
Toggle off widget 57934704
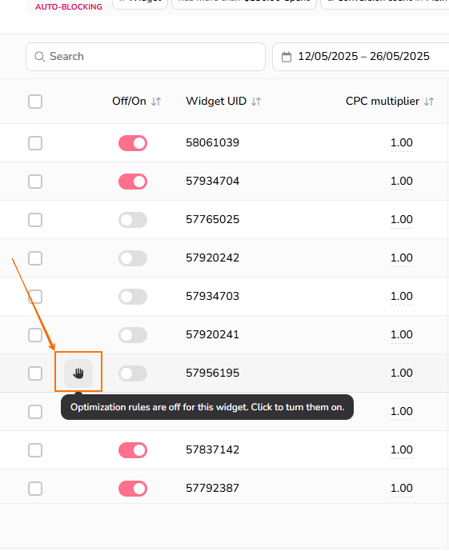point(133,182)
